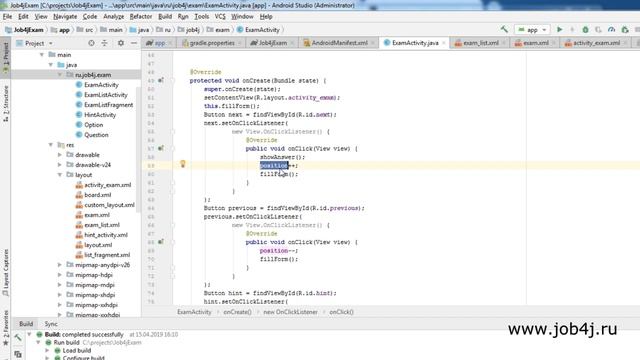
Task: Switch to the exam_list.xml editor tab
Action: pyautogui.click(x=480, y=43)
